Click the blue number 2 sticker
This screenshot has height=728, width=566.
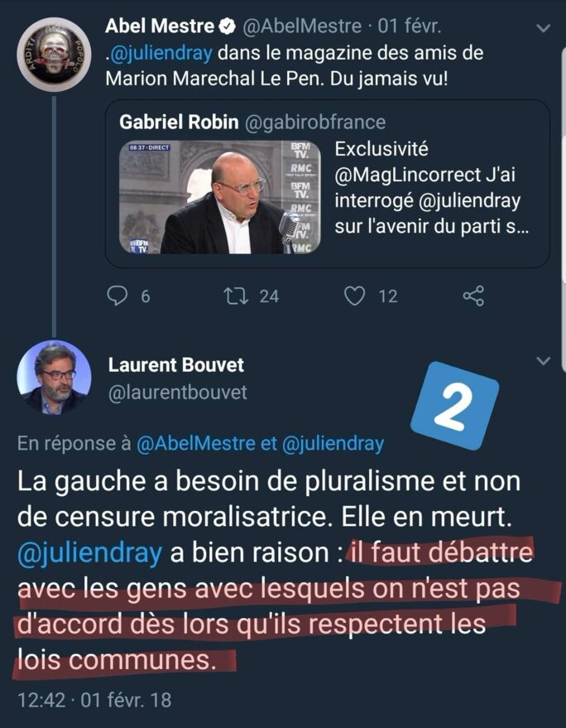455,403
